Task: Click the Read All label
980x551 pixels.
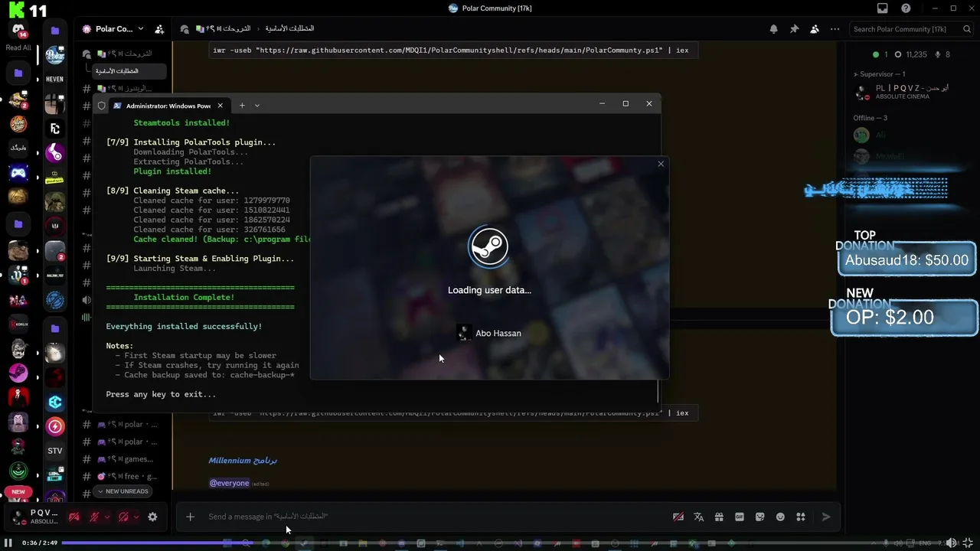Action: coord(18,47)
